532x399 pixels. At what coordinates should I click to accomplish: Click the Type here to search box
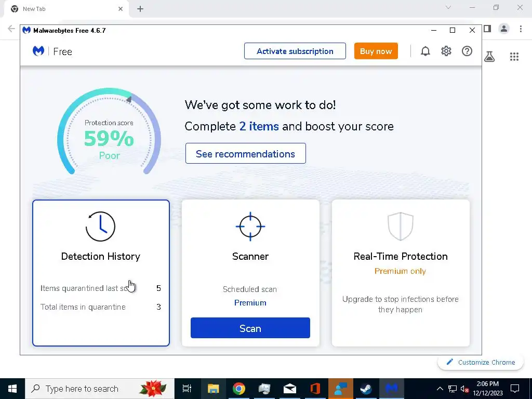click(100, 389)
